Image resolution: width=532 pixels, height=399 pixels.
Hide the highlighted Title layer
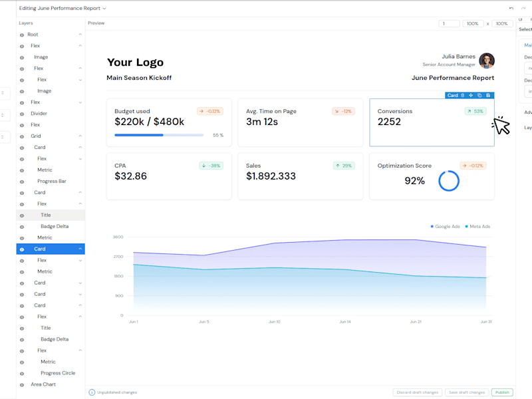(22, 215)
